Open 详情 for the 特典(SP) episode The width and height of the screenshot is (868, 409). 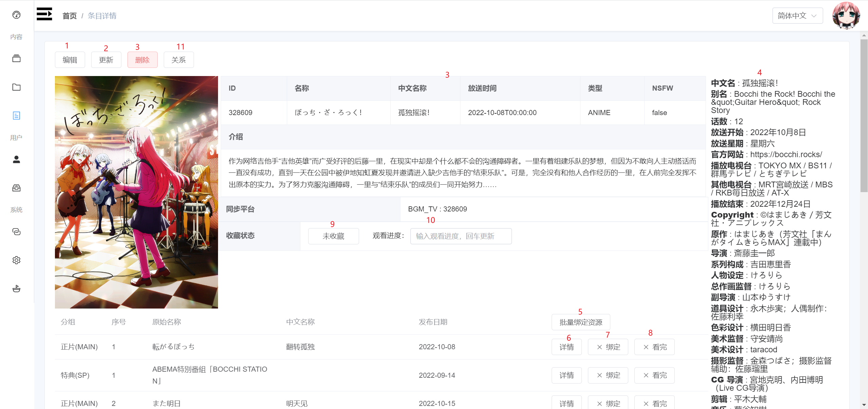[567, 375]
